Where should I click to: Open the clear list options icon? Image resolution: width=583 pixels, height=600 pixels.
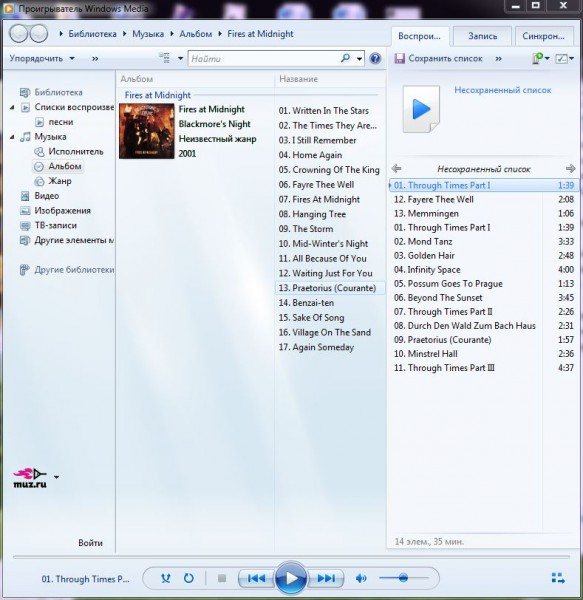539,59
